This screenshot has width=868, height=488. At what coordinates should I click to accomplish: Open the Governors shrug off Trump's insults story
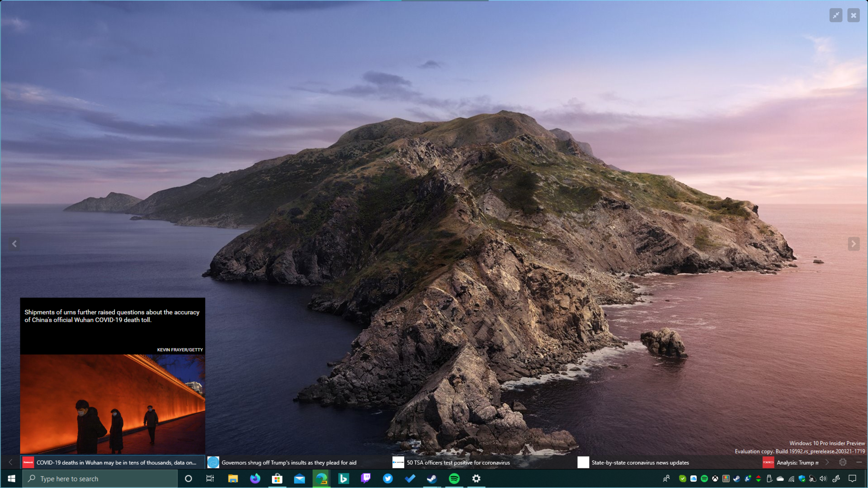click(x=289, y=463)
